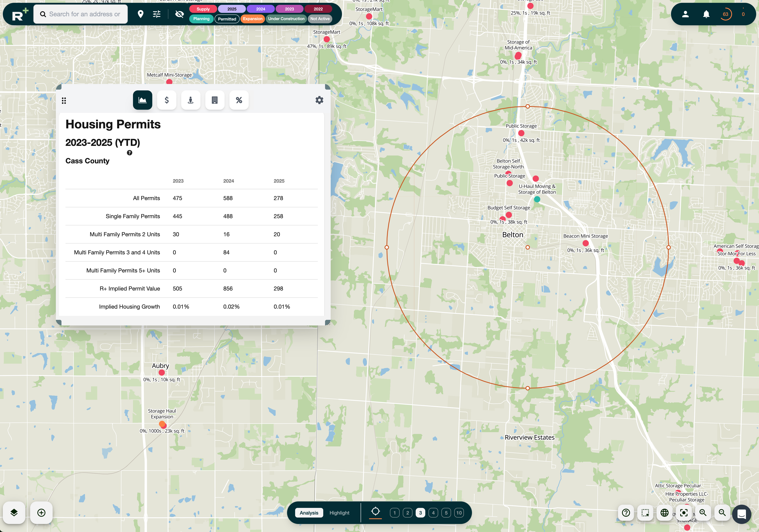Expand the map layers panel
Screen dimensions: 759x532
[x=14, y=513]
